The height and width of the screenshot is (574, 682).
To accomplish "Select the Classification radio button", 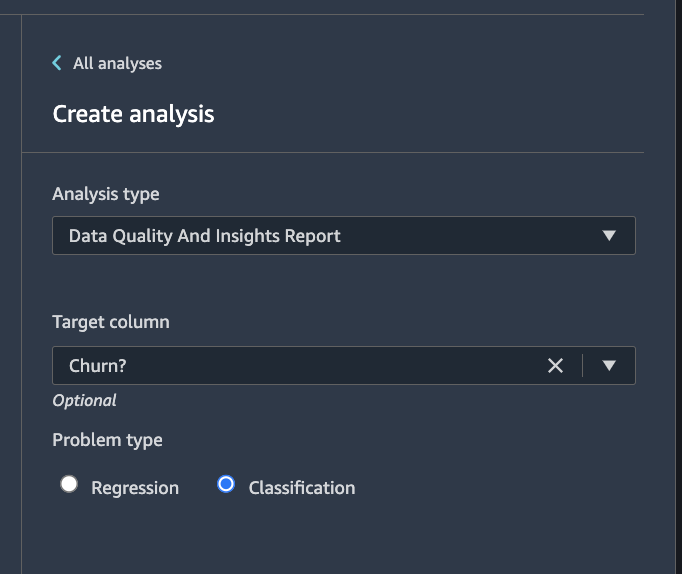I will pyautogui.click(x=226, y=485).
